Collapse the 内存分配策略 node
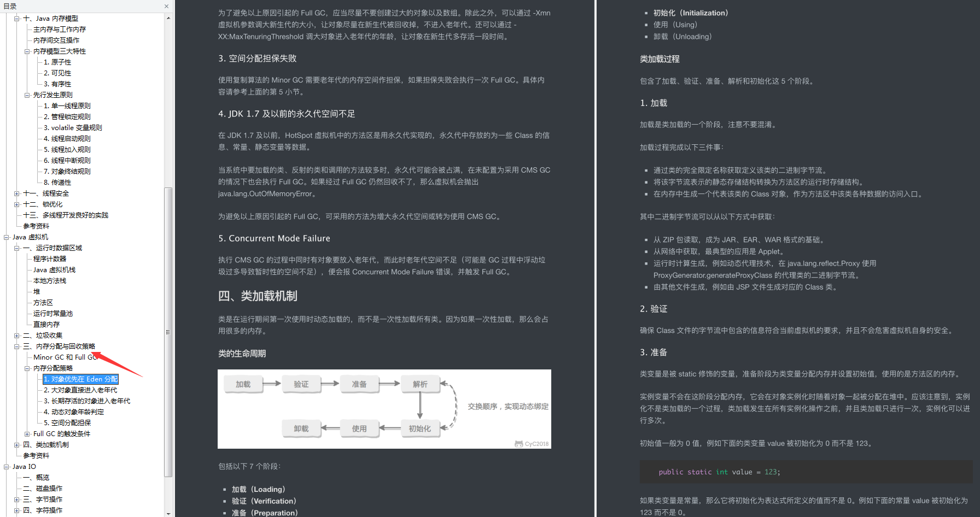The height and width of the screenshot is (517, 980). coord(27,368)
